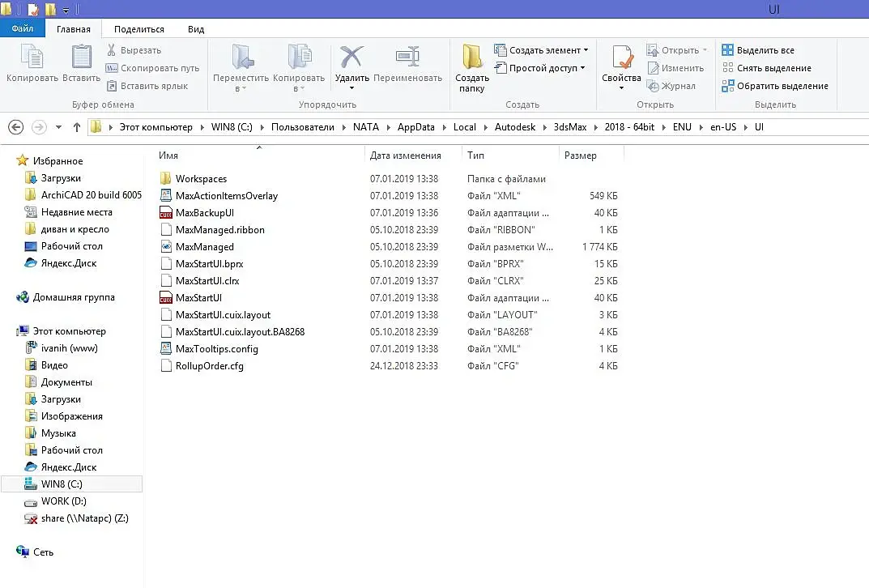
Task: Click the Журнал (History) icon
Action: point(653,86)
